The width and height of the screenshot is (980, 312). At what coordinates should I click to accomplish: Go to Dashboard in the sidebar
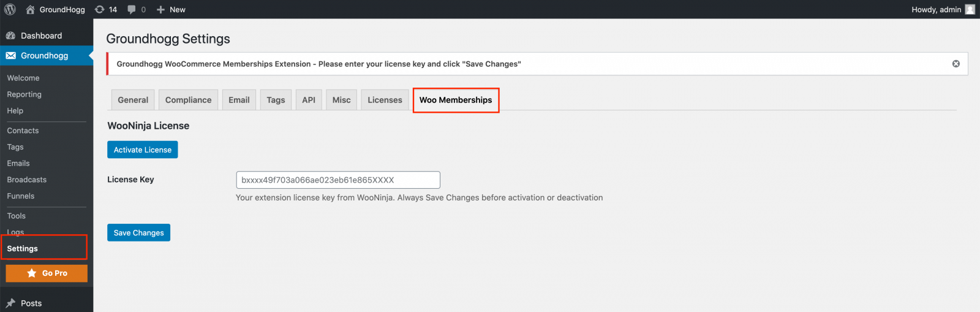pyautogui.click(x=47, y=36)
